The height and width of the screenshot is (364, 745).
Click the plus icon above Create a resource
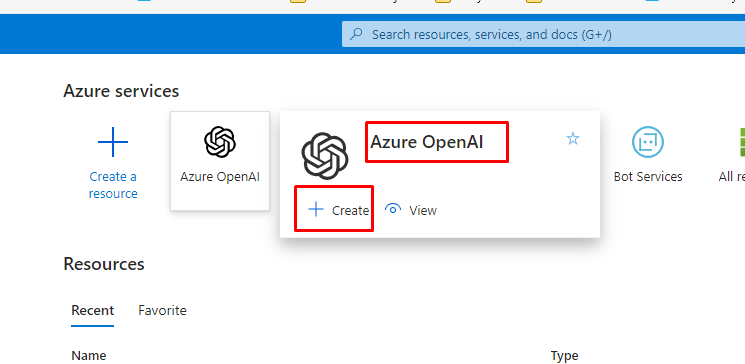click(113, 142)
